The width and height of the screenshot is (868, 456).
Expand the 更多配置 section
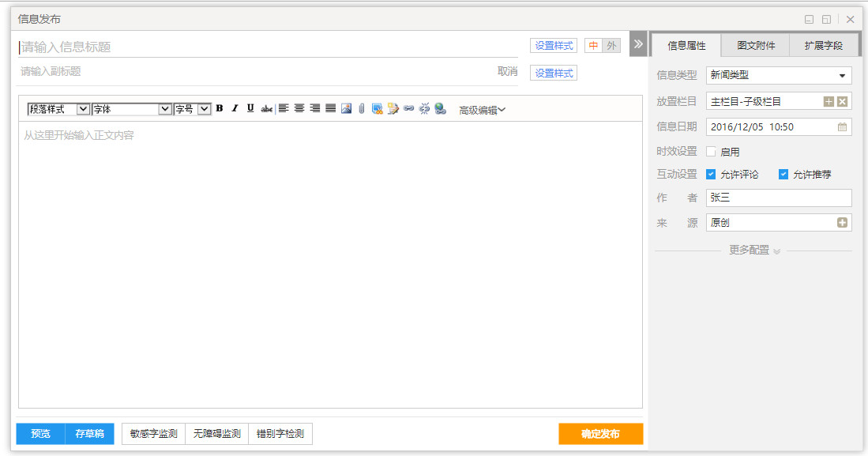[753, 251]
